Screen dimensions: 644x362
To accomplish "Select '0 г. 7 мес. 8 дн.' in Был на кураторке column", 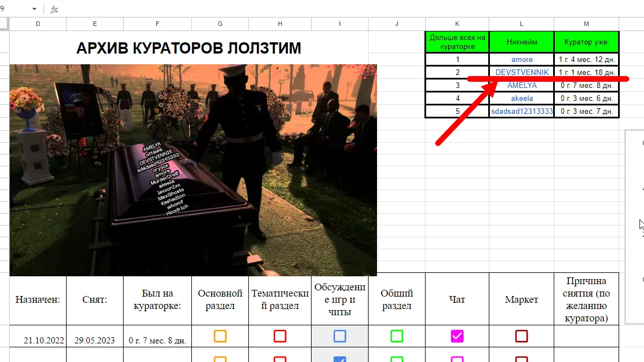I will (x=157, y=337).
